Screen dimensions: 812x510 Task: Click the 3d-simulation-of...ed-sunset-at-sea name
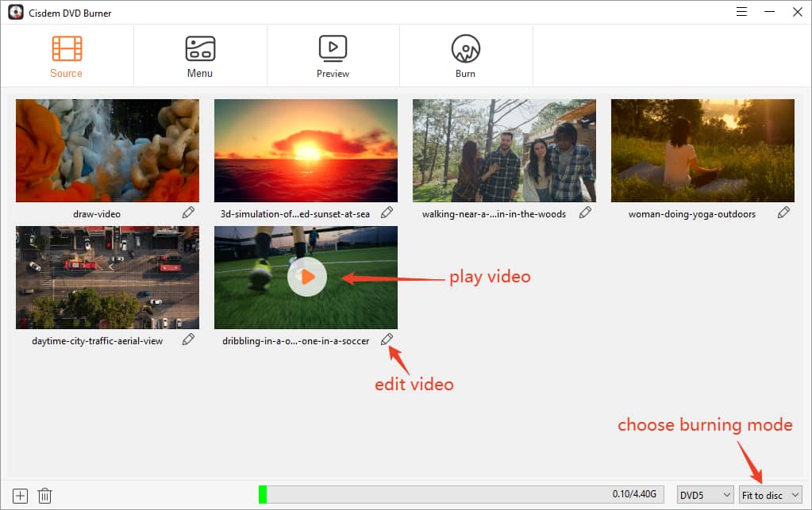click(x=295, y=214)
